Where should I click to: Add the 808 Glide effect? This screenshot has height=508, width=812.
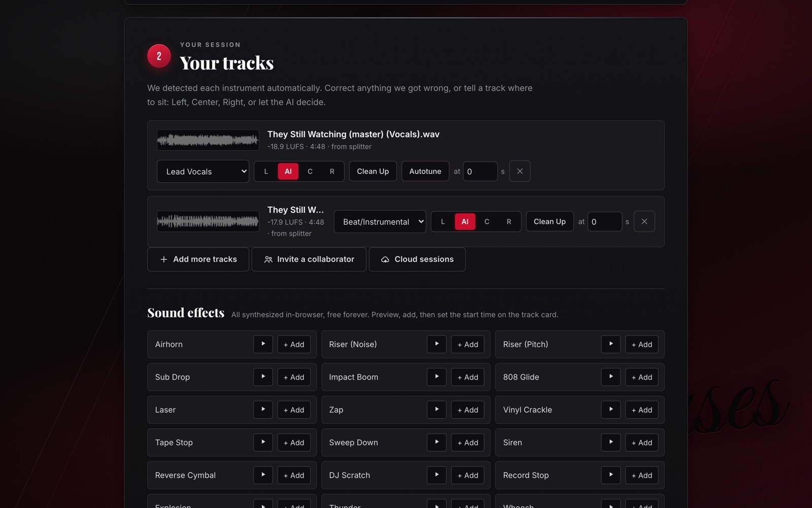click(641, 377)
